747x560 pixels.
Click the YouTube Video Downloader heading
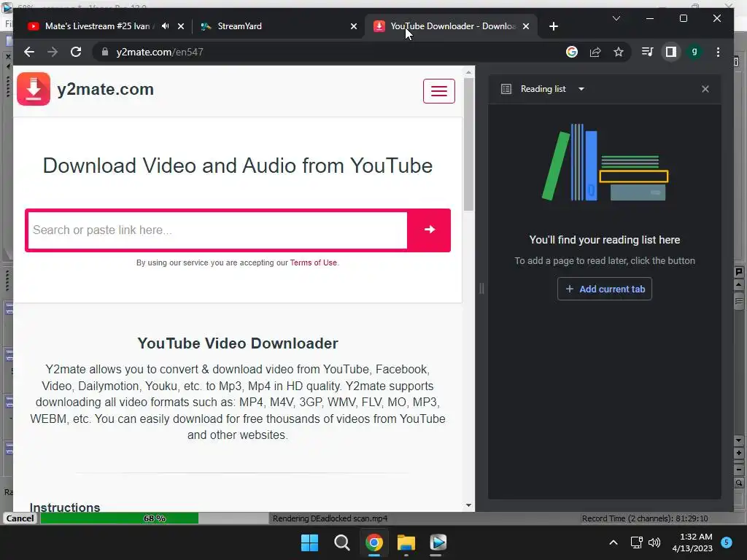(238, 343)
